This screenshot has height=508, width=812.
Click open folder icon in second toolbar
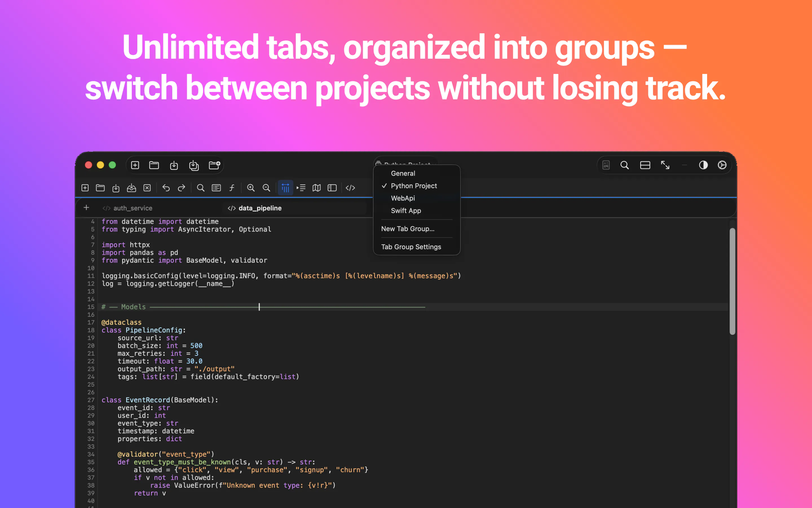(x=100, y=188)
